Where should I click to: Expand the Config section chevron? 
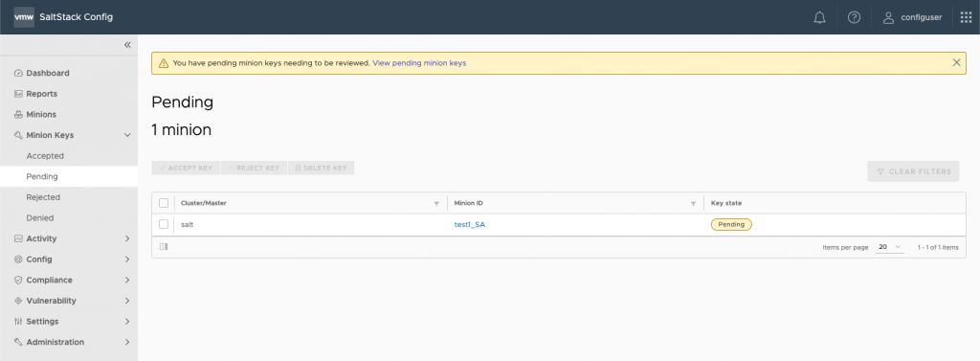point(127,259)
